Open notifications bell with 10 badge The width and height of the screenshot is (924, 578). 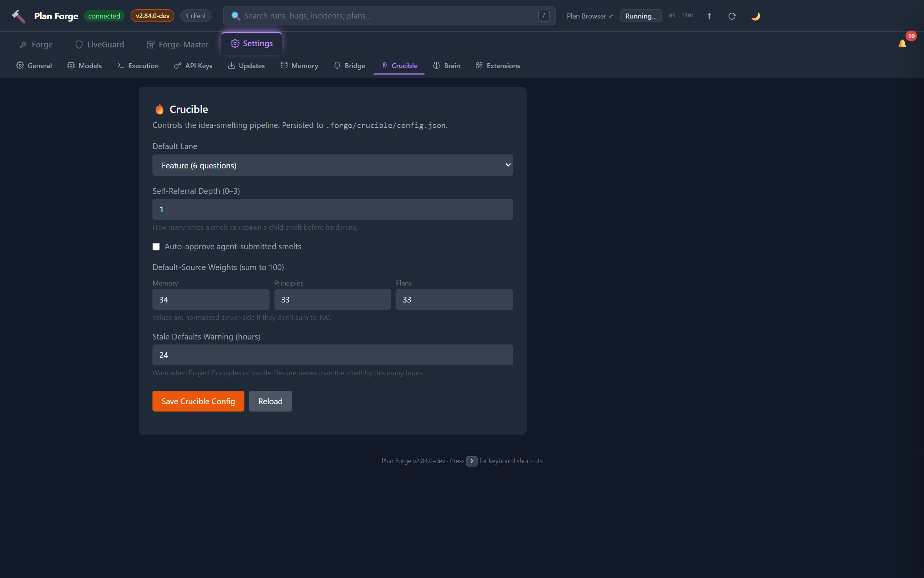coord(902,44)
